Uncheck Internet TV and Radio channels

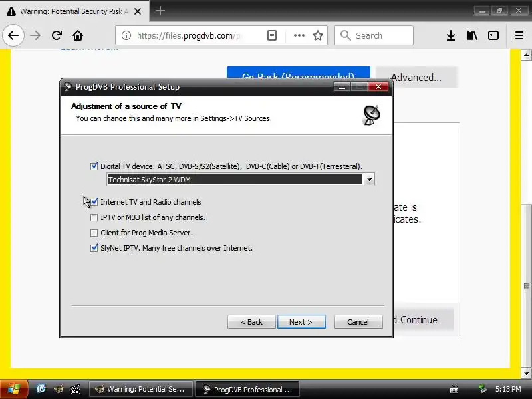pos(94,202)
